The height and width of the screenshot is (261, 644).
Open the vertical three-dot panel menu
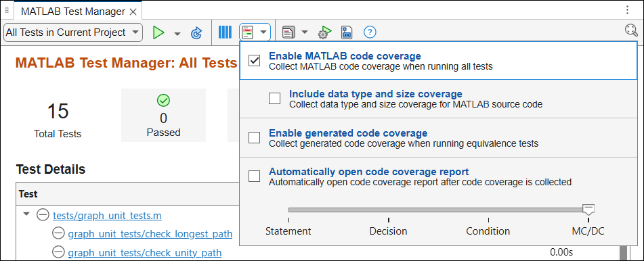(x=627, y=10)
